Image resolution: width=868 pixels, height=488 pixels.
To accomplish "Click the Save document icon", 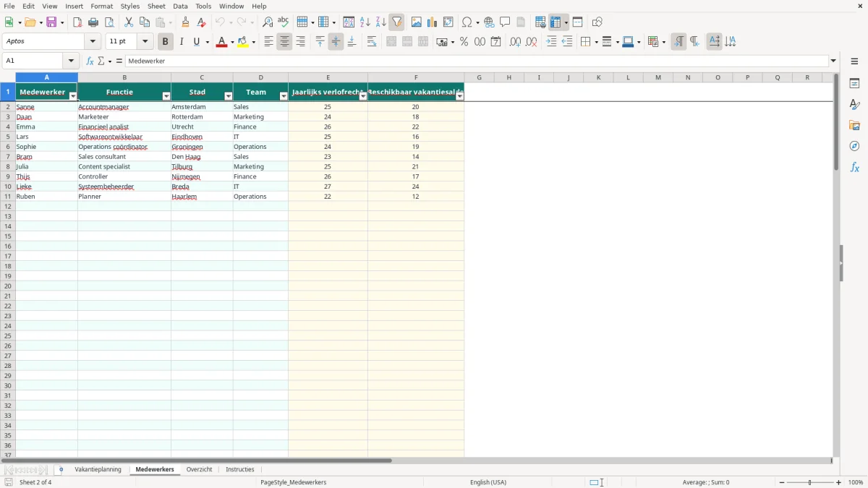I will [x=51, y=22].
